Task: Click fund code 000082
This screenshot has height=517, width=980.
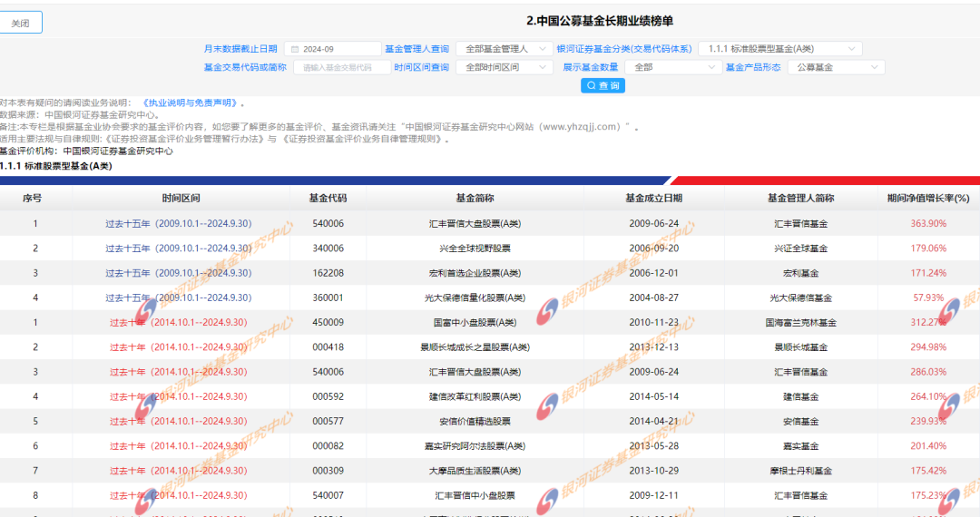Action: 328,446
